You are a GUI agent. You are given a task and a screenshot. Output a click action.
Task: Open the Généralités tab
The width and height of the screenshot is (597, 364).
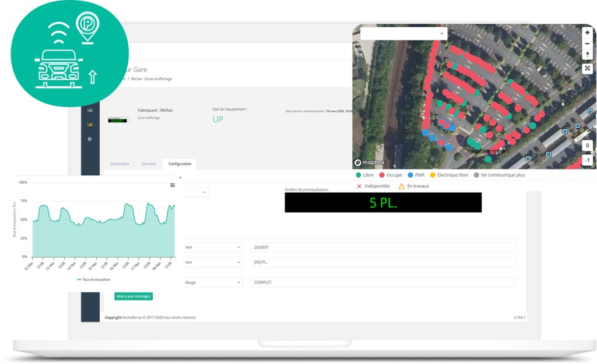120,164
